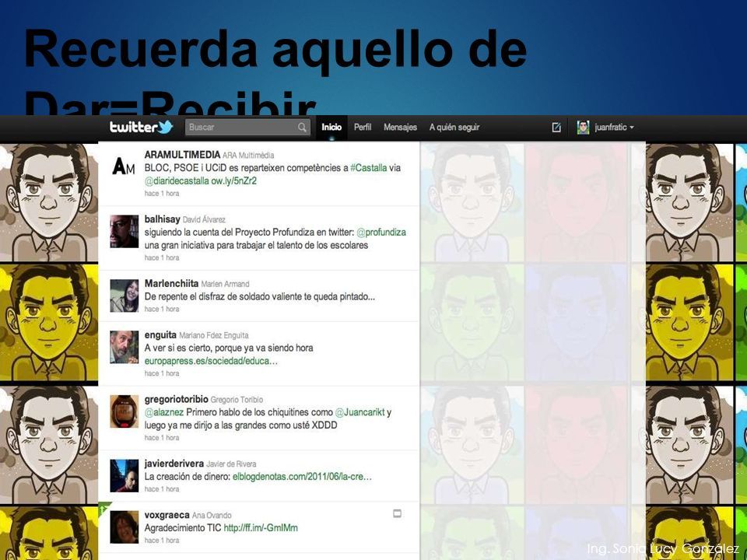The height and width of the screenshot is (560, 747).
Task: Open the enguita username link
Action: click(x=160, y=334)
